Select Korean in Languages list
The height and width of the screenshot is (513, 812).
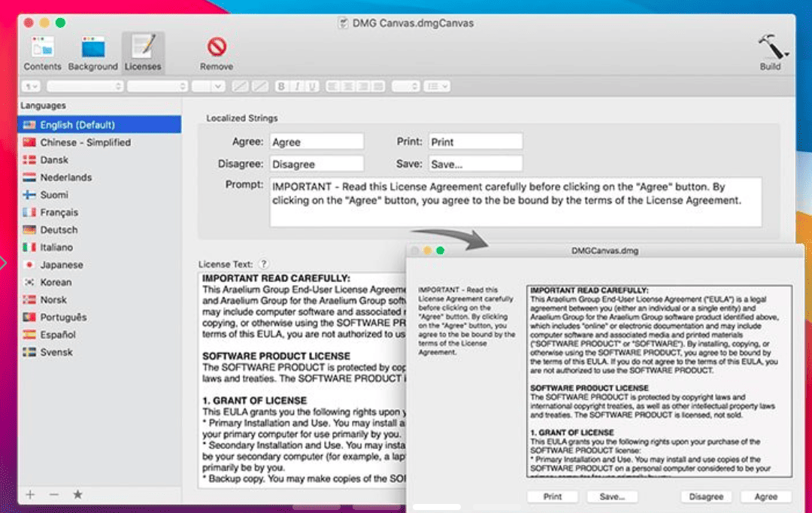coord(99,282)
